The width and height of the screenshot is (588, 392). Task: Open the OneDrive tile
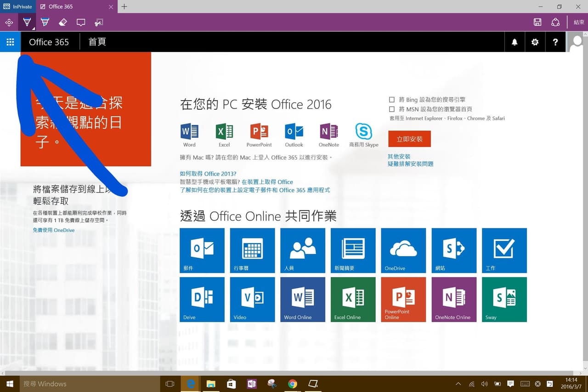[x=404, y=250]
